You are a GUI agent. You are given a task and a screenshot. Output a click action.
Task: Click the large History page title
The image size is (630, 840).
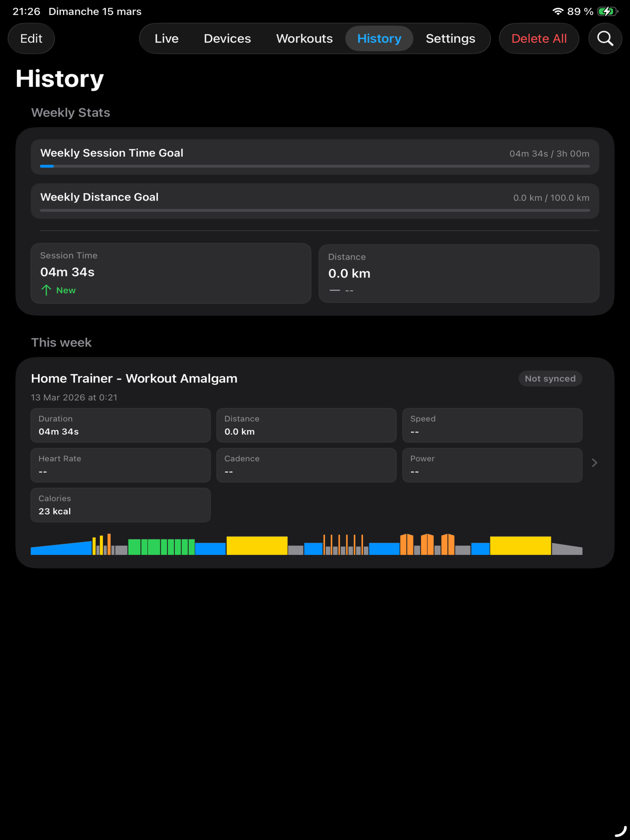point(60,79)
